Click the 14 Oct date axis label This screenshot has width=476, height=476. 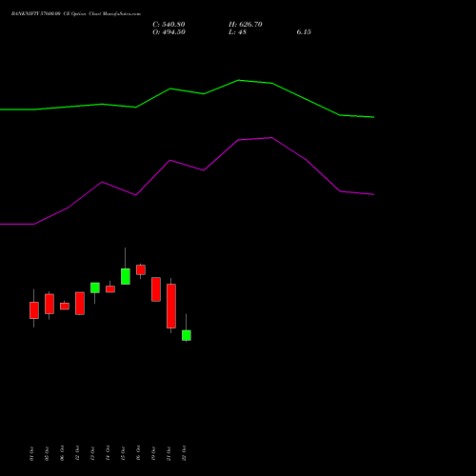click(x=108, y=453)
